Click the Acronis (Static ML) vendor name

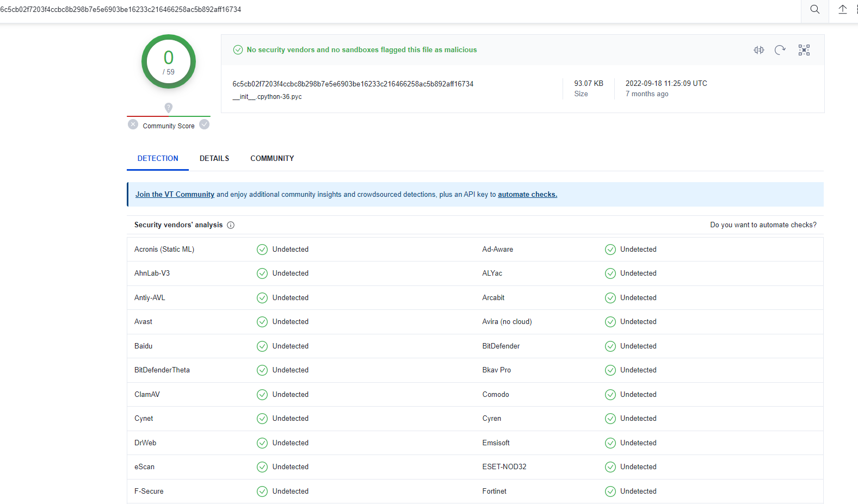[x=164, y=250]
